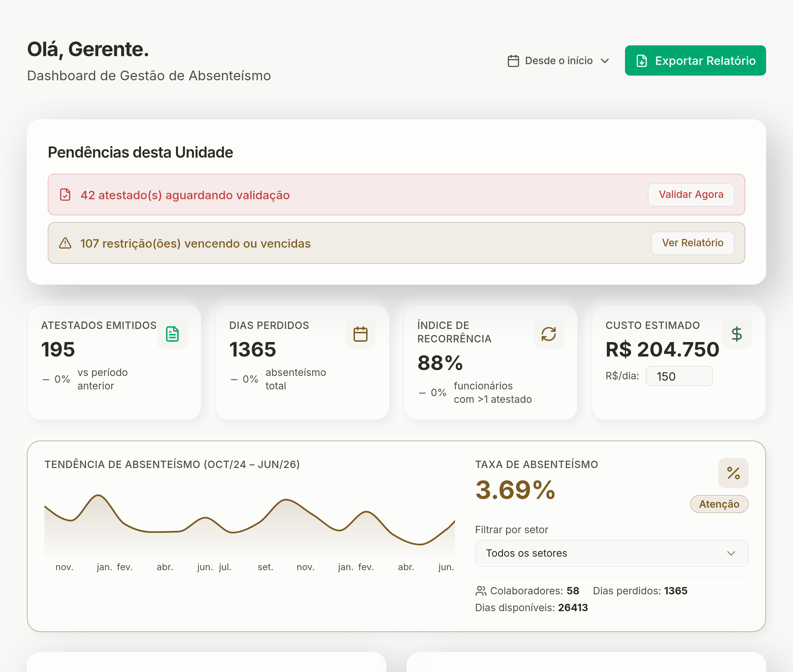
Task: Click the absenteísmo total text
Action: [296, 379]
